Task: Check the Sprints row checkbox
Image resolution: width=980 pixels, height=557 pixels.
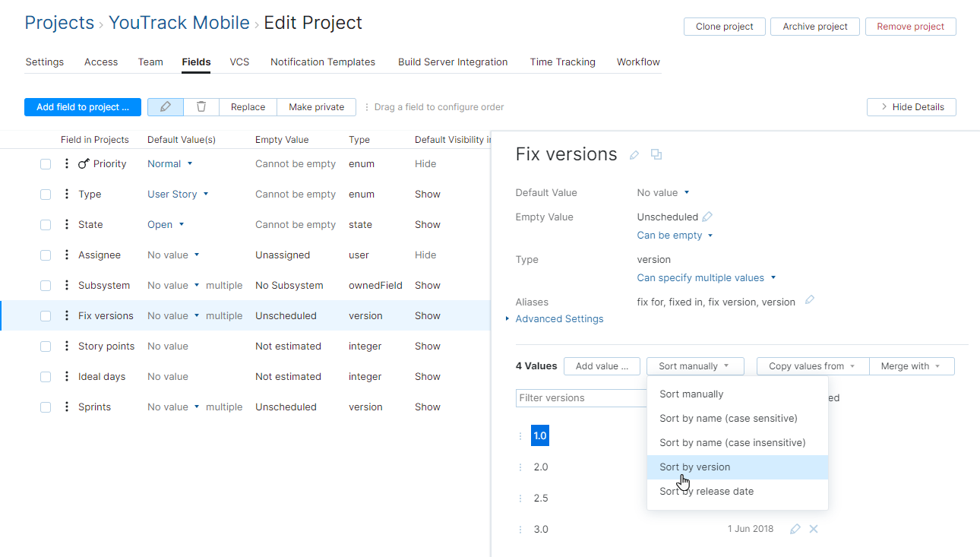Action: [x=45, y=407]
